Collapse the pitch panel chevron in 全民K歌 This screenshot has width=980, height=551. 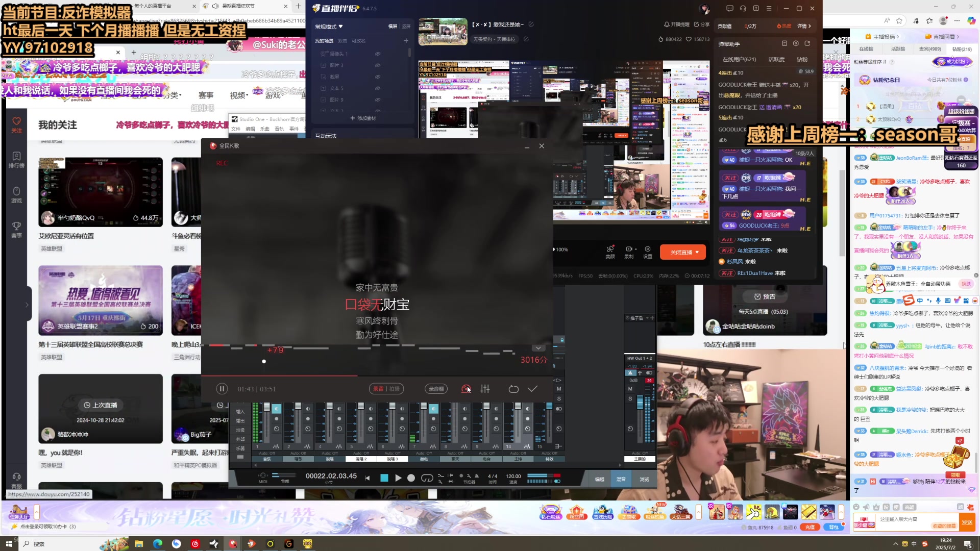[x=538, y=348]
